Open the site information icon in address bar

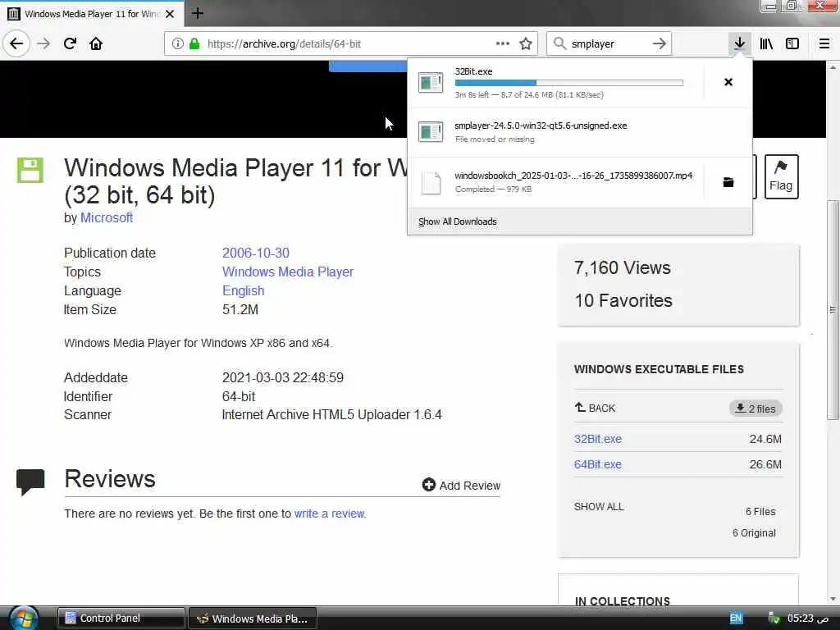pyautogui.click(x=177, y=43)
